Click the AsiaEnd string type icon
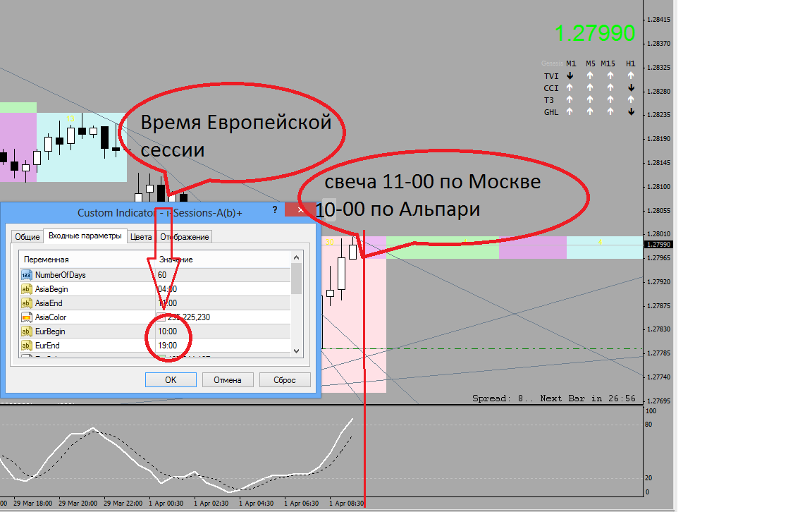 tap(26, 303)
